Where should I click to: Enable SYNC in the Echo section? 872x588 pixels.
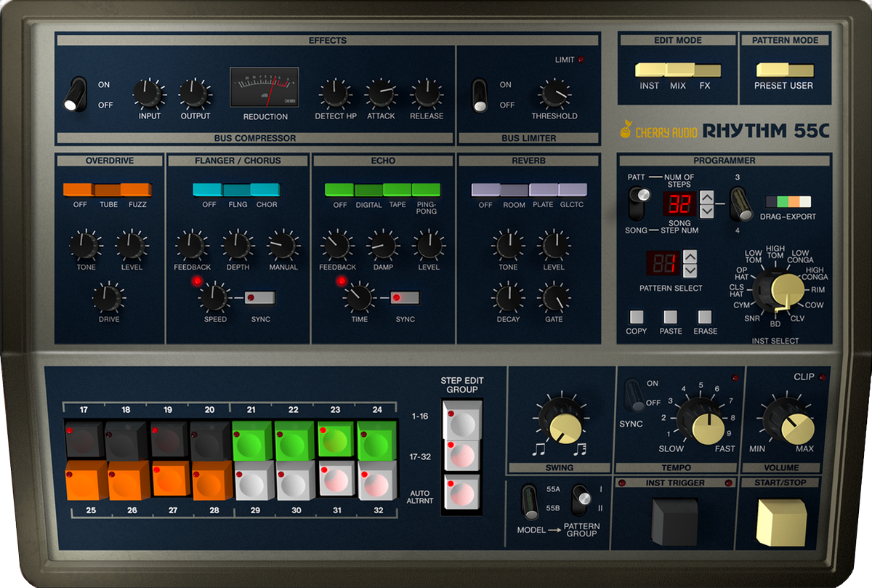pos(404,297)
